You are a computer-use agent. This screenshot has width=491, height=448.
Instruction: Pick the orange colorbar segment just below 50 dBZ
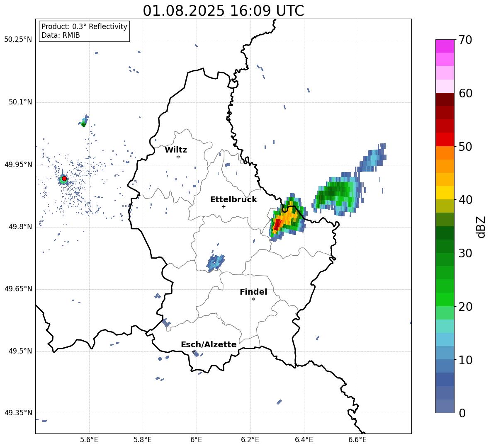click(x=445, y=153)
